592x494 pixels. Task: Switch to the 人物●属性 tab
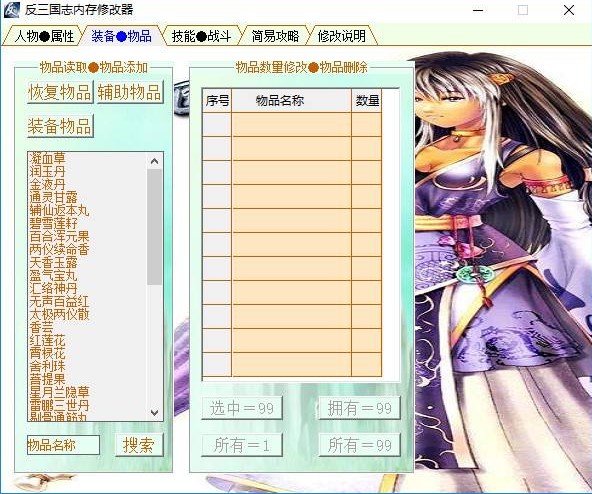tap(43, 36)
